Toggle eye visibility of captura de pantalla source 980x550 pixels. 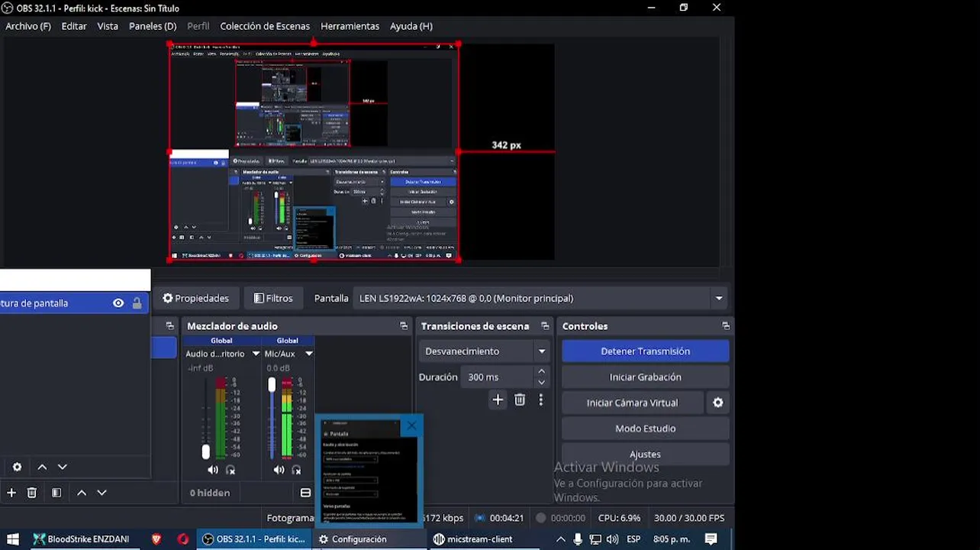coord(118,303)
